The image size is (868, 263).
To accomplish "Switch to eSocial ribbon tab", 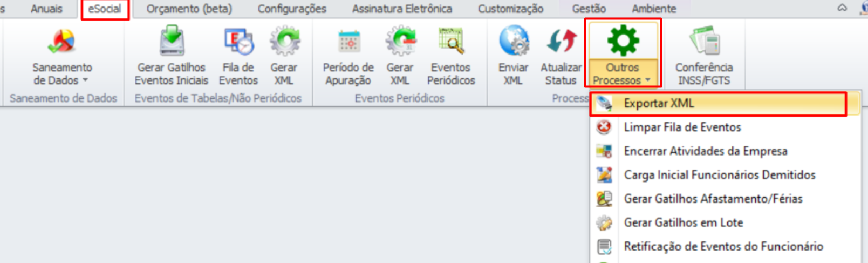I will [105, 9].
